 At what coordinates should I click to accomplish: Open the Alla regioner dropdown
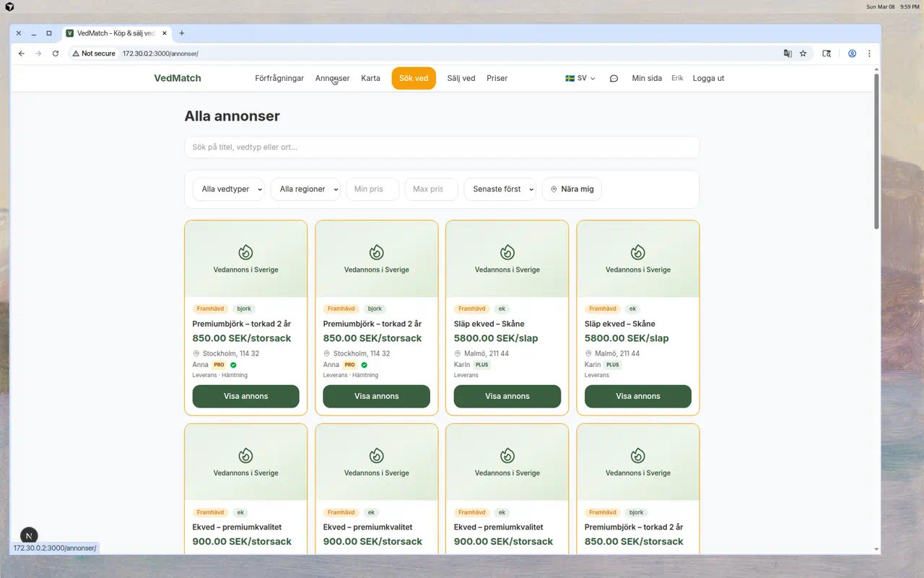305,189
